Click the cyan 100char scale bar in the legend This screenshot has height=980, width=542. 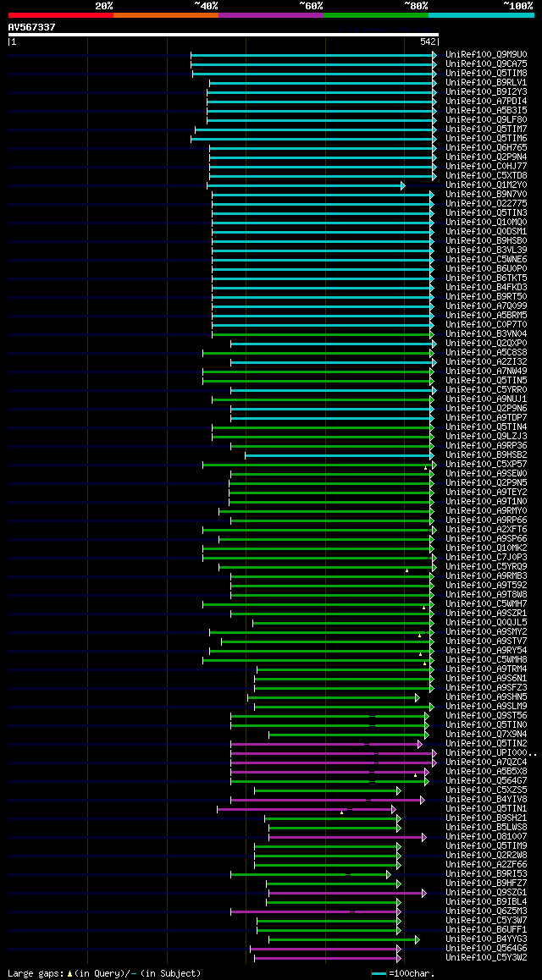click(x=379, y=974)
